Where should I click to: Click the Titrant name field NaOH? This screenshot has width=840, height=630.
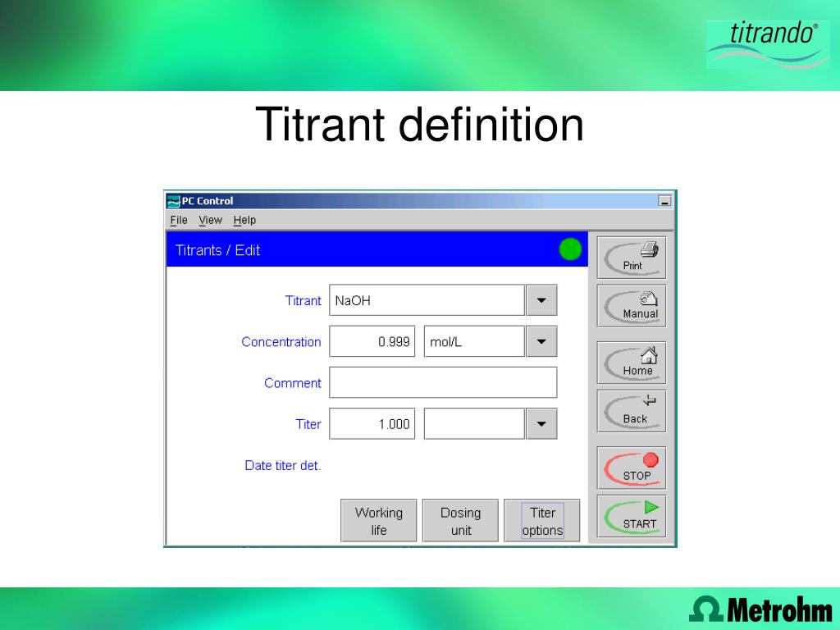[x=427, y=300]
